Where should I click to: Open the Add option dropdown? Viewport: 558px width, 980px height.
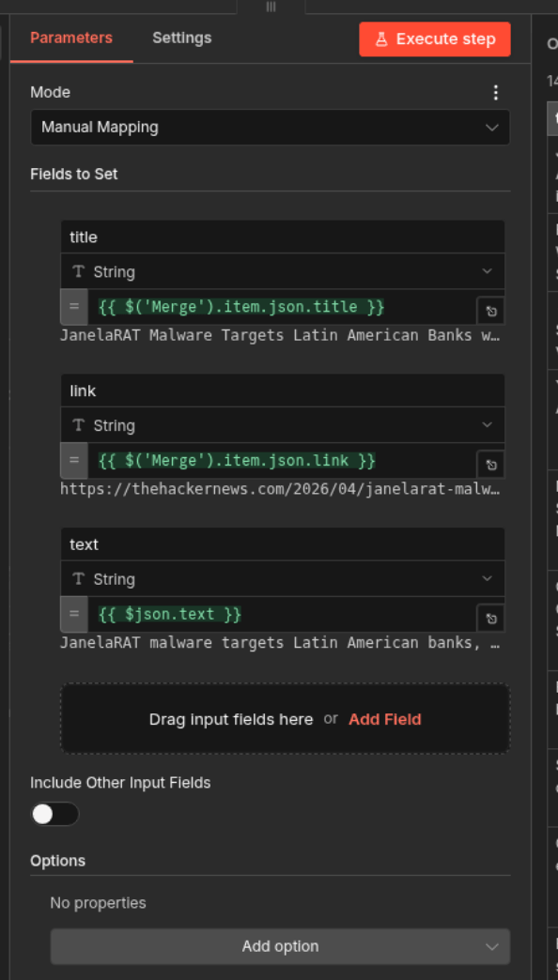coord(280,946)
